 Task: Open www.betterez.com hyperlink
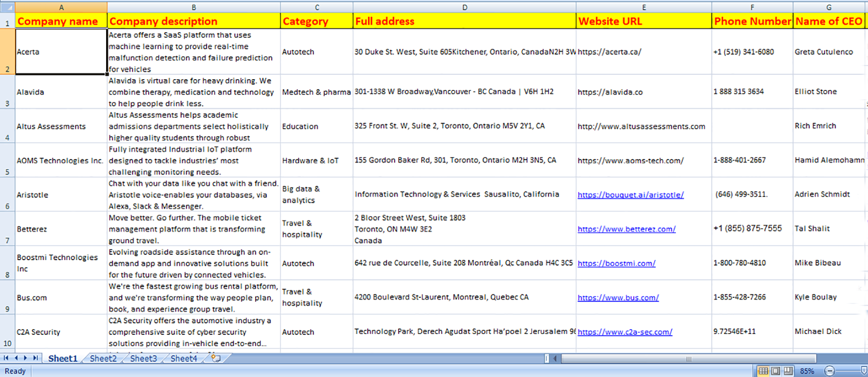click(626, 229)
